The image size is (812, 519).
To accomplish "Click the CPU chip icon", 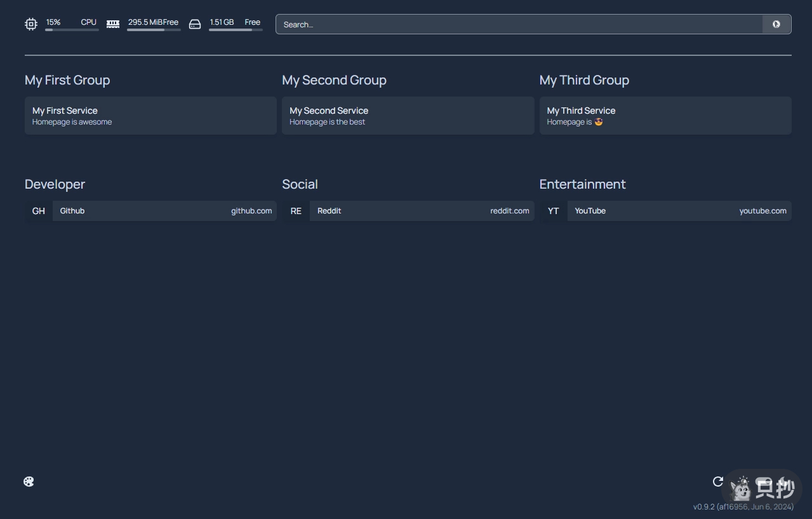I will pos(31,24).
